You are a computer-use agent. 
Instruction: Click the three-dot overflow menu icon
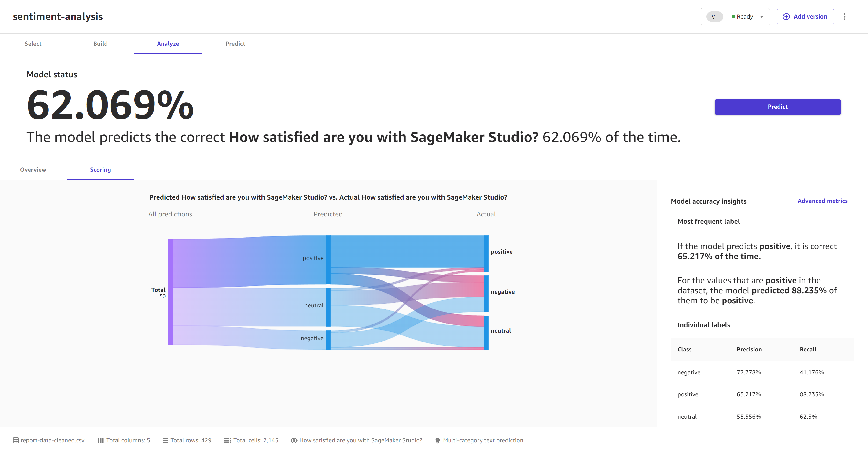coord(844,16)
